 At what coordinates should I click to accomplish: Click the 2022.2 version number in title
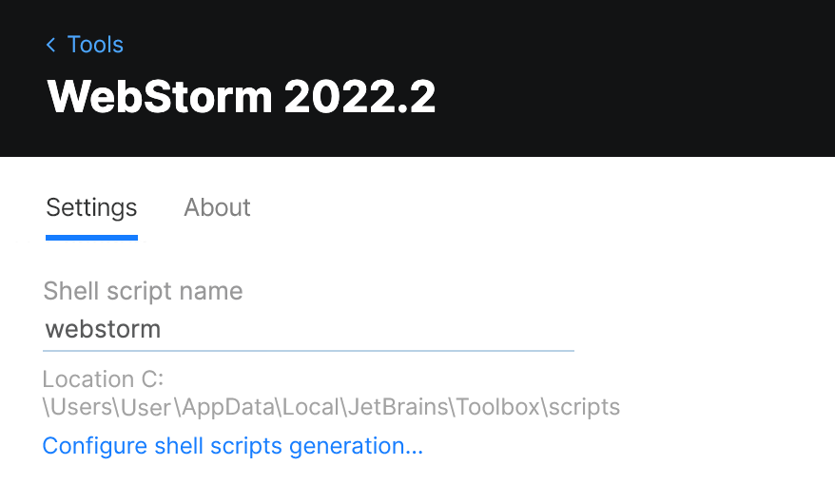(x=359, y=96)
